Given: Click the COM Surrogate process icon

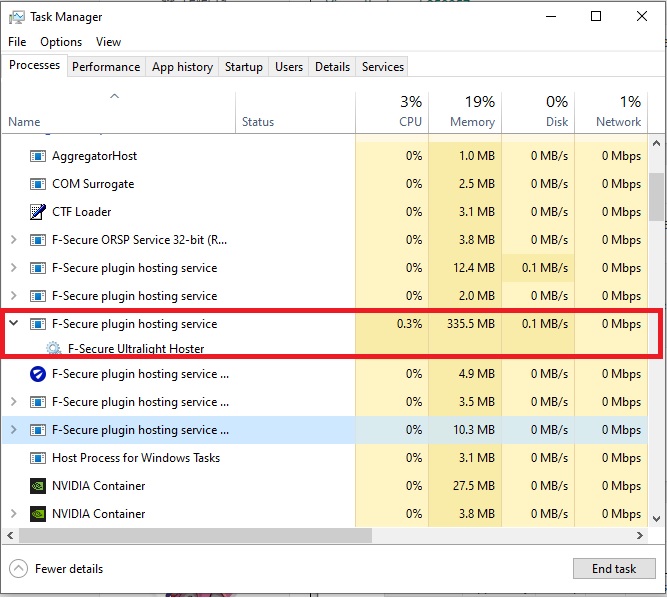Looking at the screenshot, I should 38,184.
